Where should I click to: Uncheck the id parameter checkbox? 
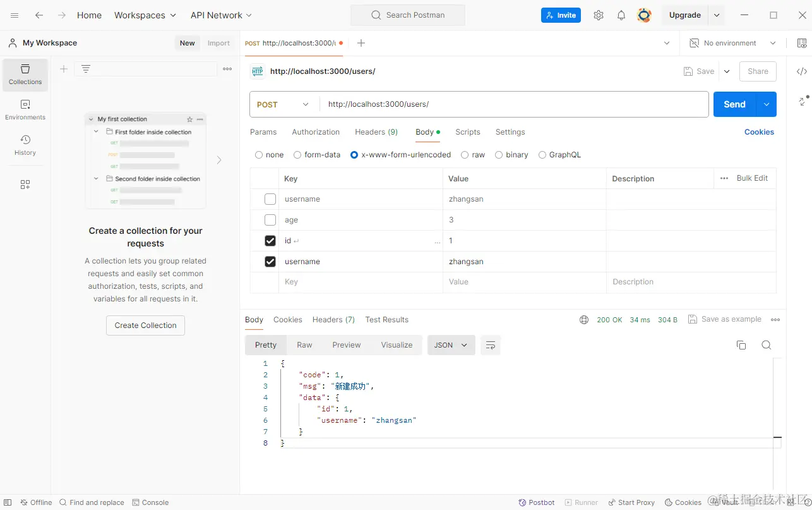[x=270, y=241]
